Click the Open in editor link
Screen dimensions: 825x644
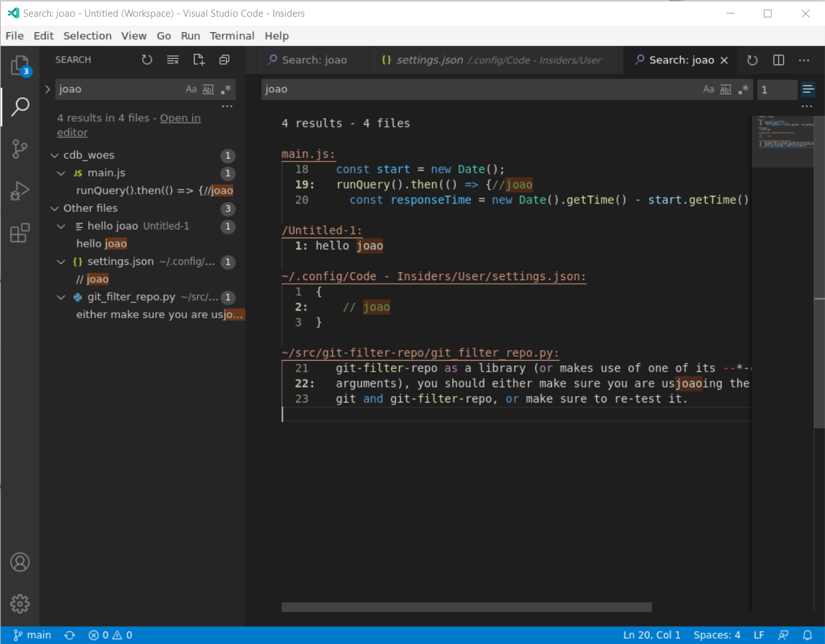180,118
